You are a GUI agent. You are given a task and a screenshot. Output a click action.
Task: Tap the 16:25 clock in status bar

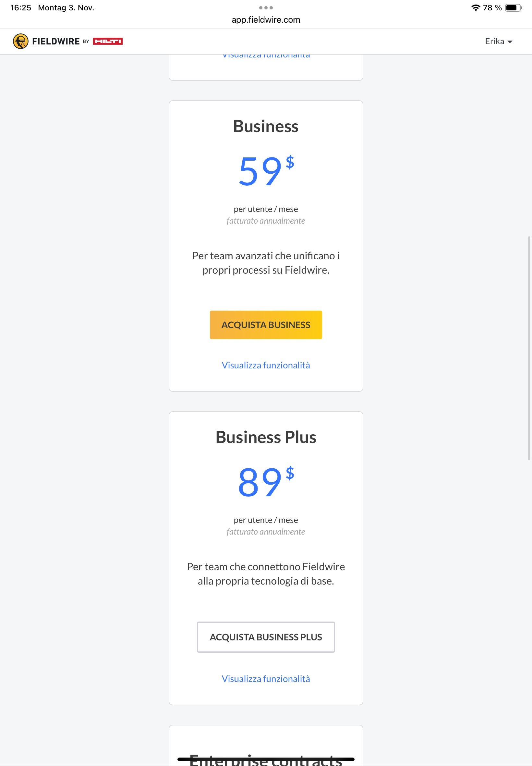pos(21,8)
